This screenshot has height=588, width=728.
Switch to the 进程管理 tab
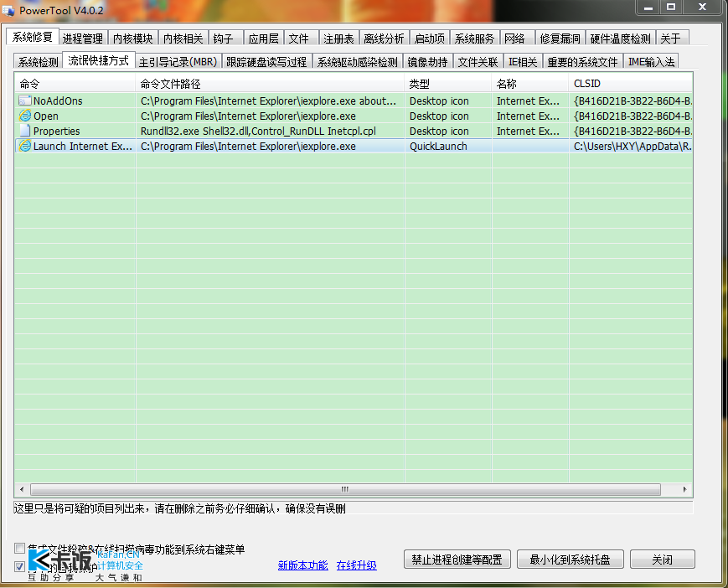[x=83, y=39]
